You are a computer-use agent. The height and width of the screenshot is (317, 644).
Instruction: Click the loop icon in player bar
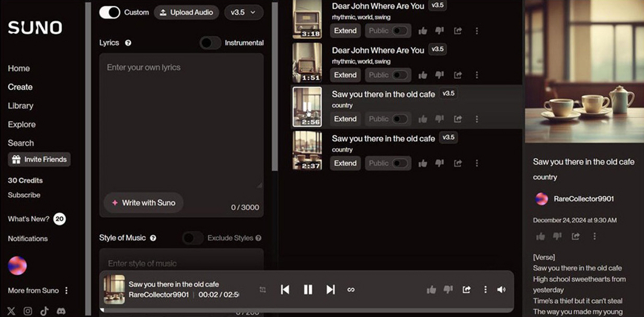coord(351,289)
